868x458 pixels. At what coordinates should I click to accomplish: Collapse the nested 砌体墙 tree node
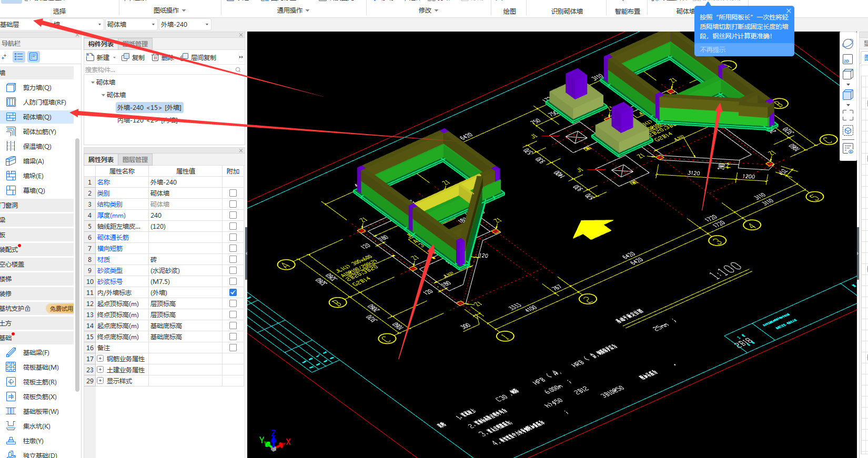[103, 95]
